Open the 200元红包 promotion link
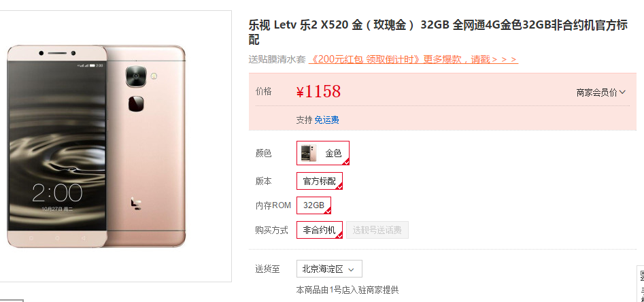This screenshot has height=302, width=644. point(413,59)
